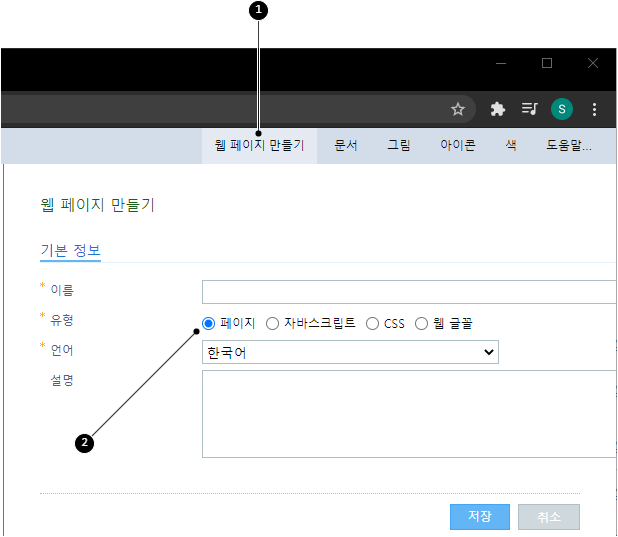Viewport: 618px width, 537px height.
Task: Close the browser window
Action: coord(593,63)
